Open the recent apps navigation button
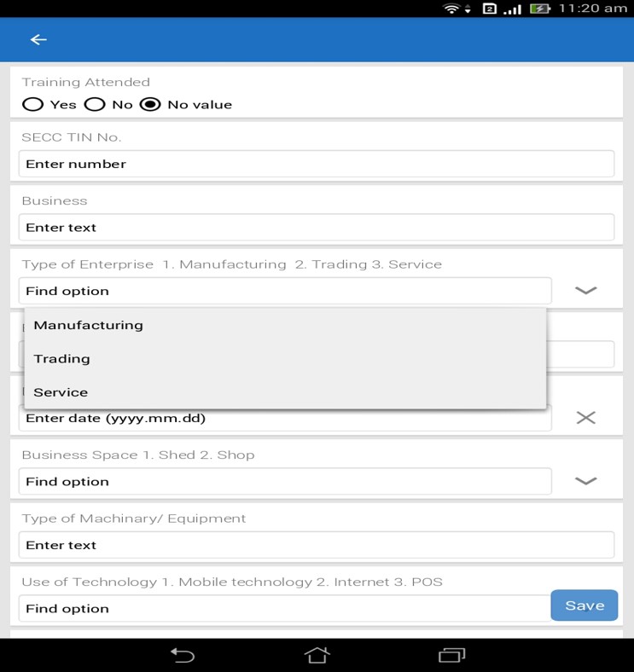Screen dimensions: 634x672 point(451,655)
